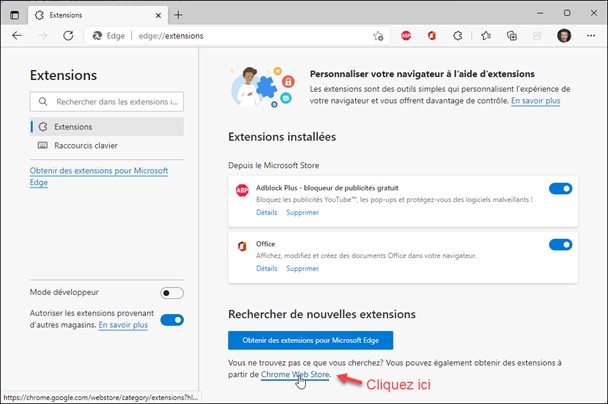Open the user profile avatar

(x=564, y=36)
